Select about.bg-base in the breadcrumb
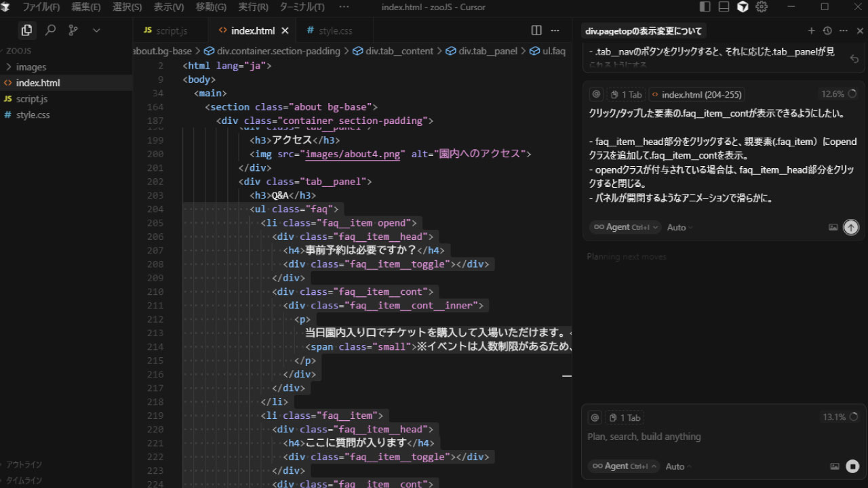Viewport: 868px width, 488px height. 163,51
